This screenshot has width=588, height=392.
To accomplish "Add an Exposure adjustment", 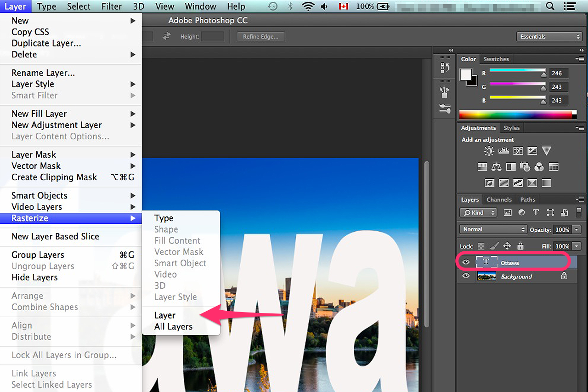I will [532, 151].
